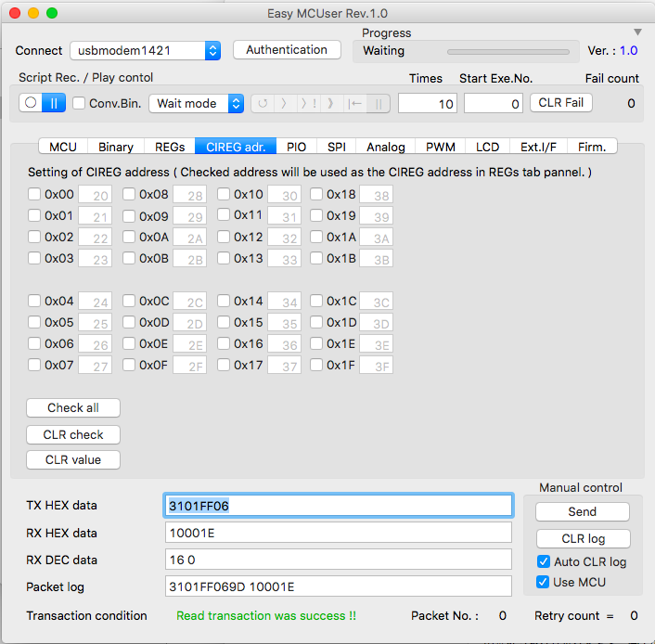This screenshot has width=655, height=644.
Task: Click the blue script pause button
Action: (x=54, y=103)
